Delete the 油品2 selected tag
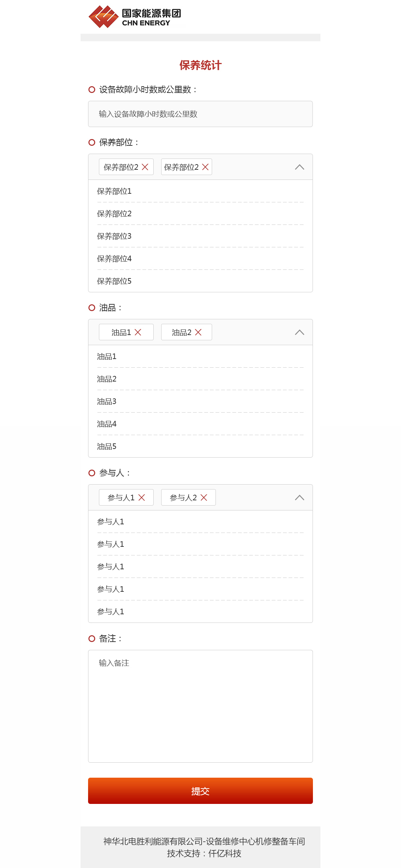 click(198, 332)
